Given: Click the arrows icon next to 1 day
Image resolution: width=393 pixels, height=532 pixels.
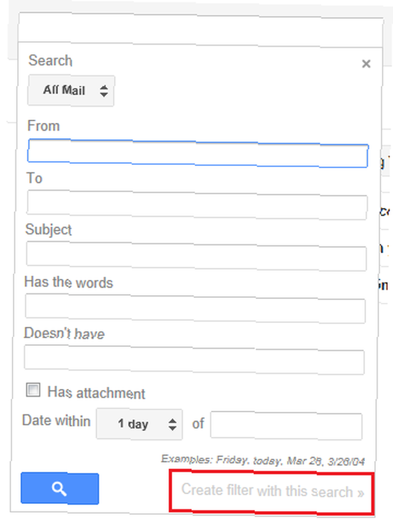Looking at the screenshot, I should pyautogui.click(x=172, y=424).
